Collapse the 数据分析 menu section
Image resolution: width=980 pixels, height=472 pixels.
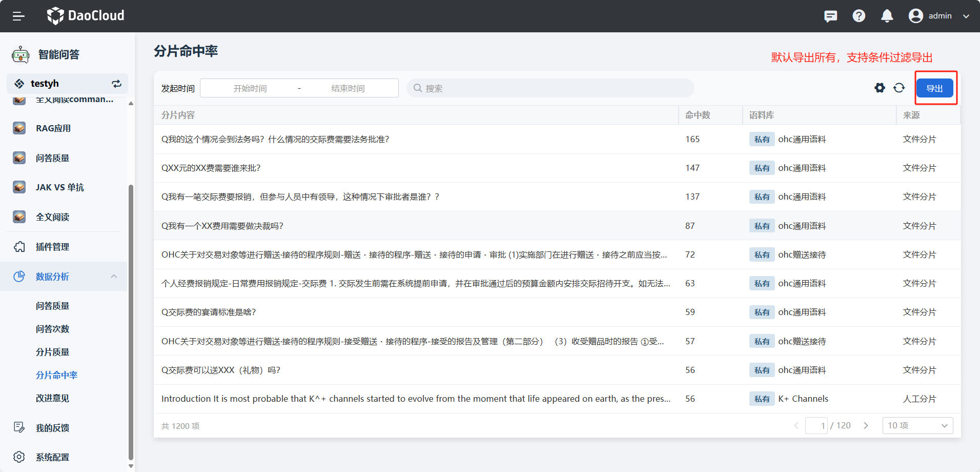(114, 277)
